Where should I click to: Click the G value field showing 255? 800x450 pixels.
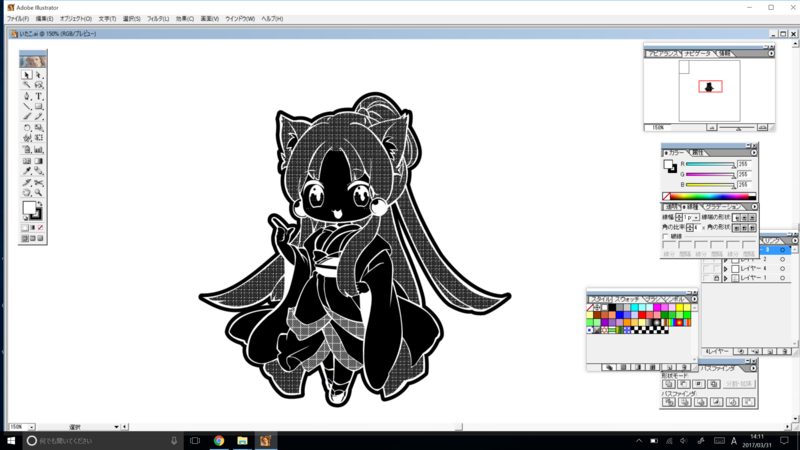pos(744,174)
